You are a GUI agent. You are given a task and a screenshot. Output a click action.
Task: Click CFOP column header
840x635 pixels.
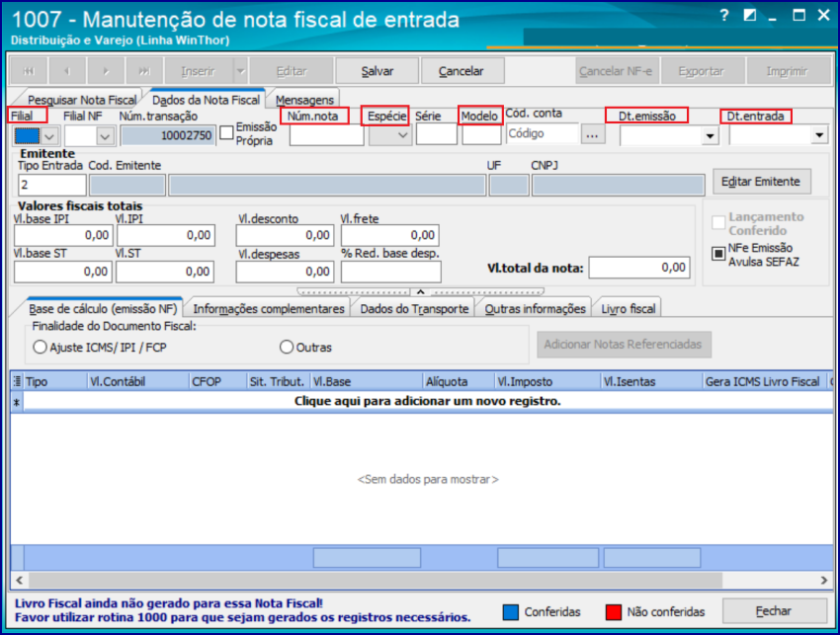(x=216, y=381)
